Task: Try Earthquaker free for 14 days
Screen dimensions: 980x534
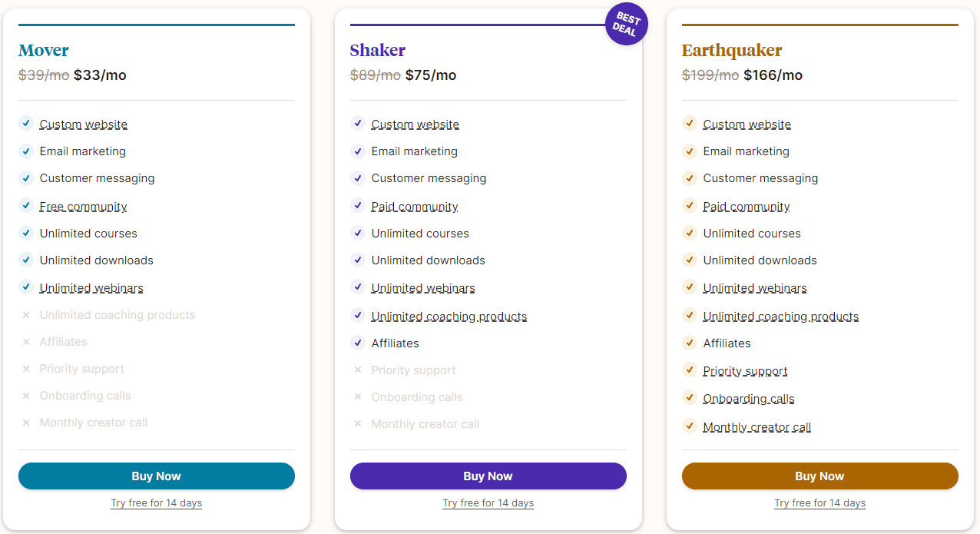Action: point(820,503)
